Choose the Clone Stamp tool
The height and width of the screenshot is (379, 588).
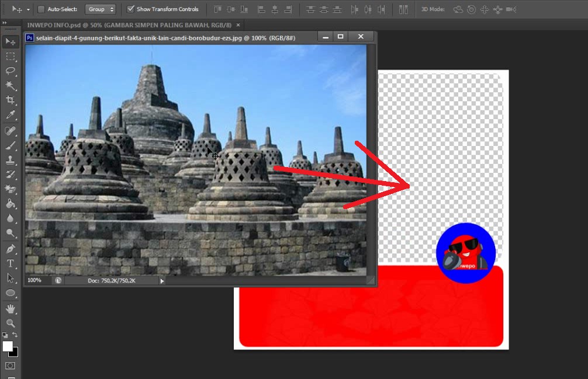11,160
